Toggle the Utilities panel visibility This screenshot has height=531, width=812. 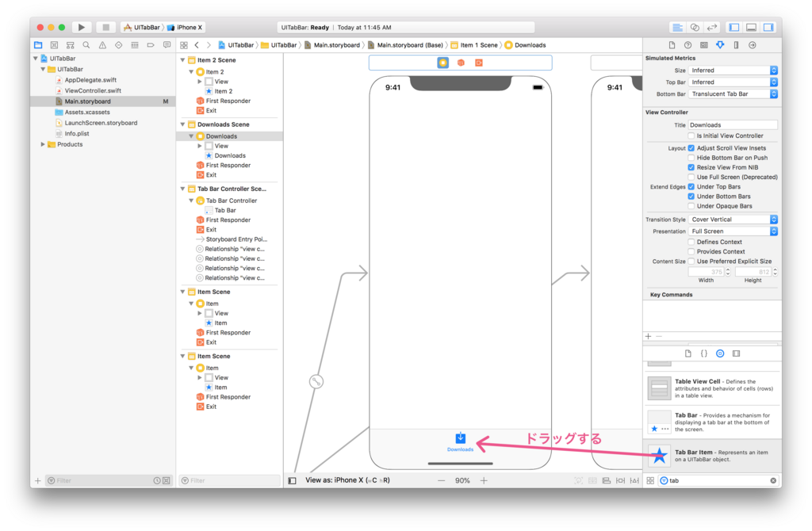[x=768, y=27]
